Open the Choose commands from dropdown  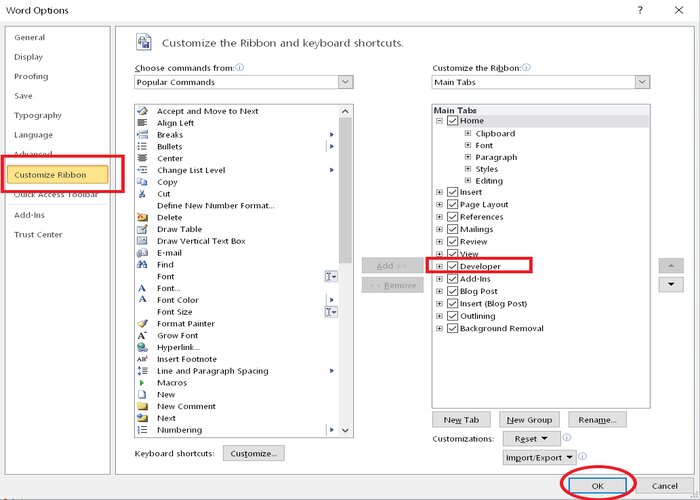pos(244,82)
